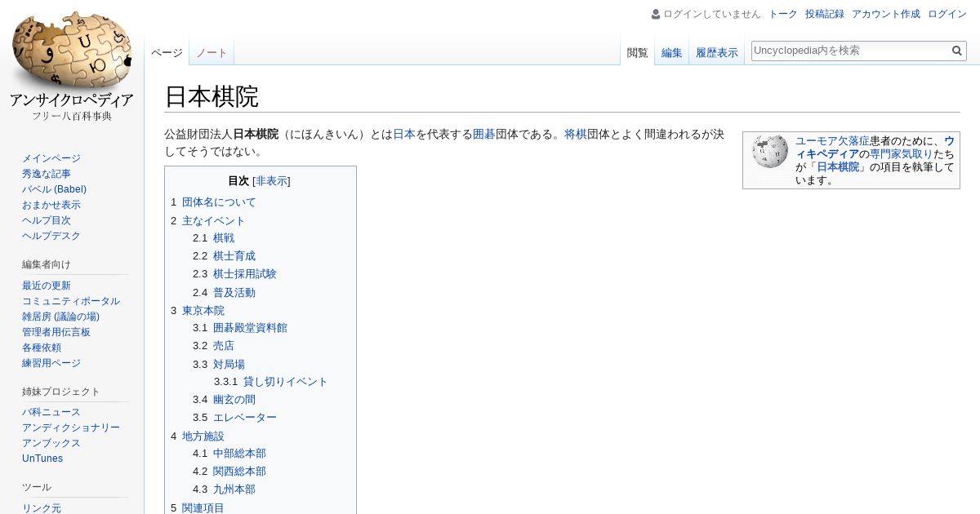The width and height of the screenshot is (980, 514).
Task: Hide the table of contents via 非表示
Action: tap(271, 181)
